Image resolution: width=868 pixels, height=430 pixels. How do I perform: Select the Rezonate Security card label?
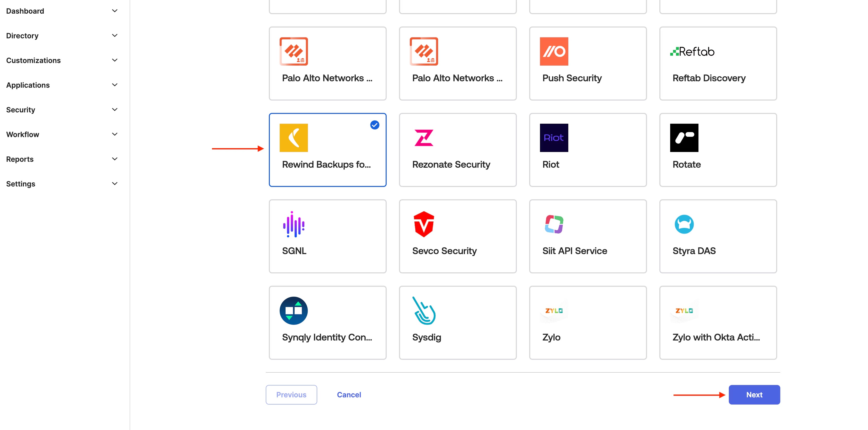pos(451,165)
